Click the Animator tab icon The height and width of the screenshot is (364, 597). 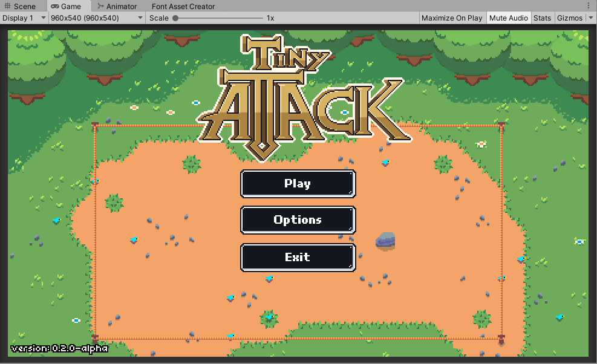[x=100, y=6]
